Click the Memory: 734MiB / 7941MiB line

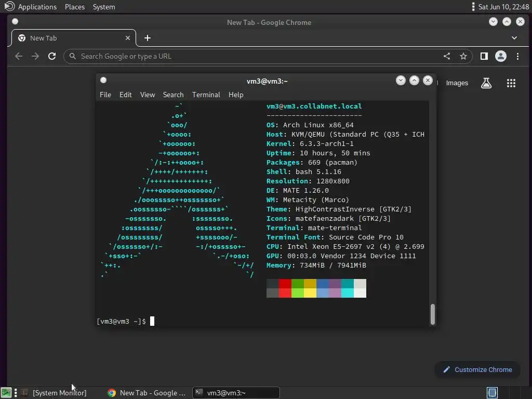pos(316,265)
